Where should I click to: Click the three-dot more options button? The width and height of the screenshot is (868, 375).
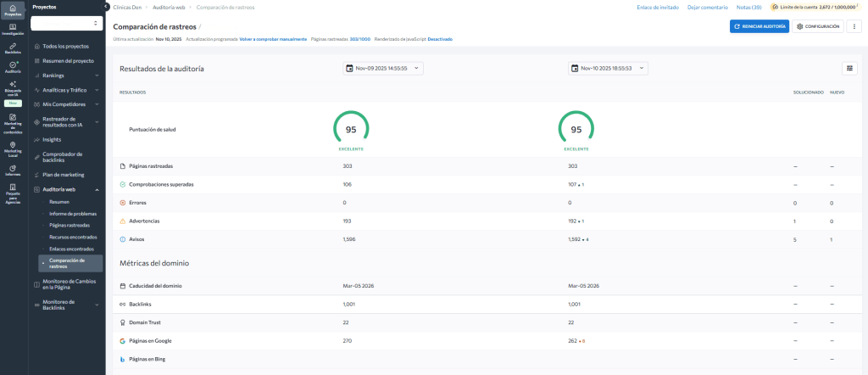tap(854, 26)
